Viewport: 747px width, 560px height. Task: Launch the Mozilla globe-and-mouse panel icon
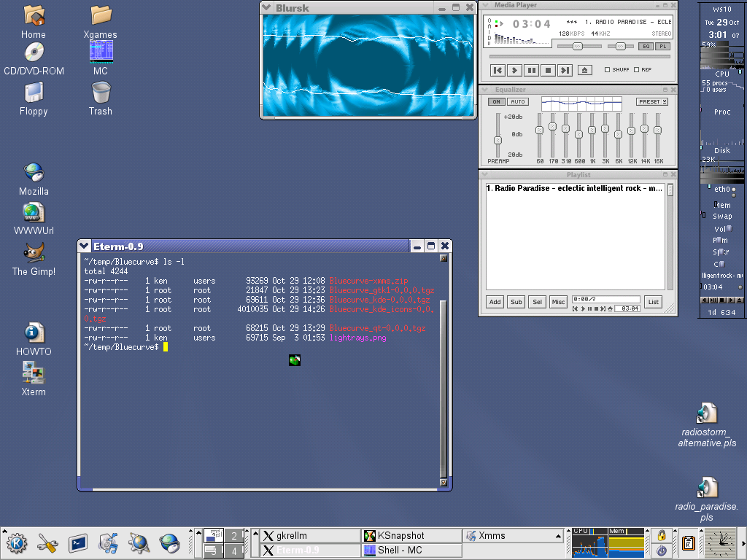[x=169, y=543]
